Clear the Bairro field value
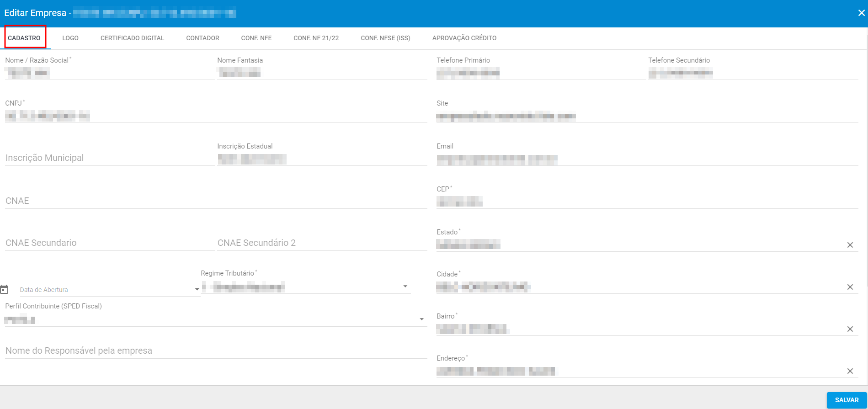The height and width of the screenshot is (409, 868). (x=850, y=329)
